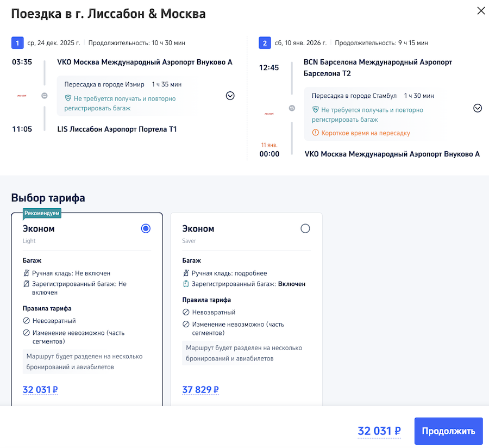Expand the Istanbul layover details chevron
The image size is (489, 448).
pyautogui.click(x=478, y=108)
